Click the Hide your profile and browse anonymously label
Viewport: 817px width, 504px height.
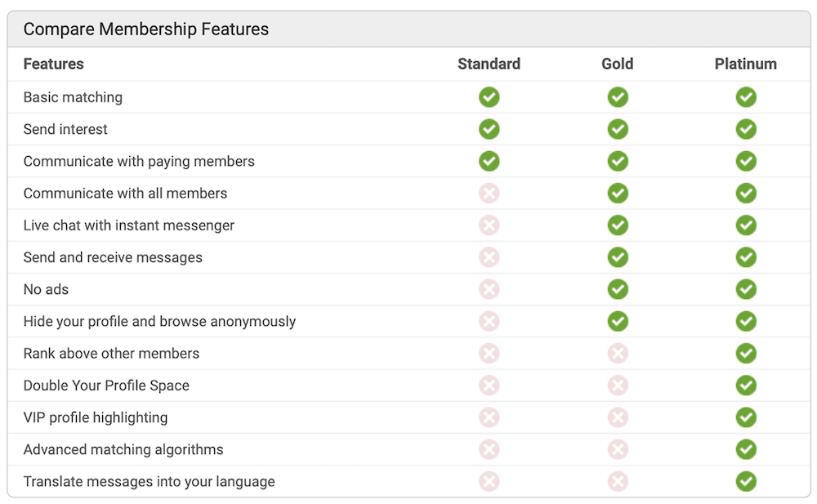(x=159, y=322)
